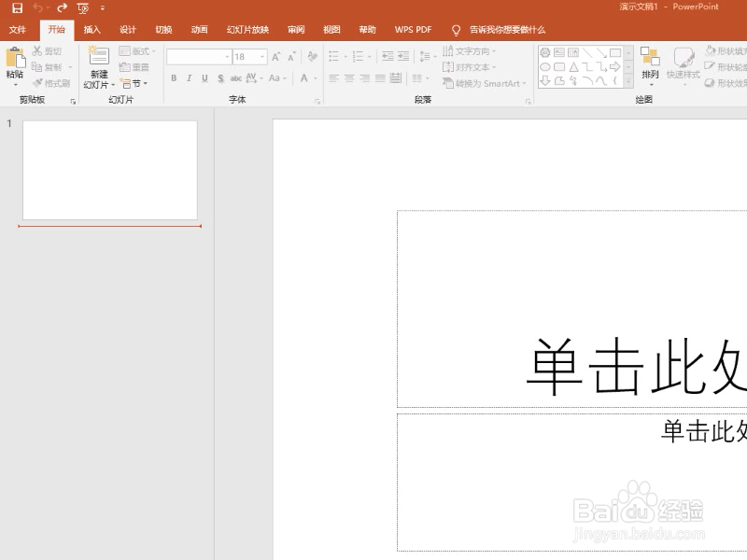The image size is (747, 560).
Task: Start slideshow from beginning quick-access icon
Action: [x=83, y=8]
